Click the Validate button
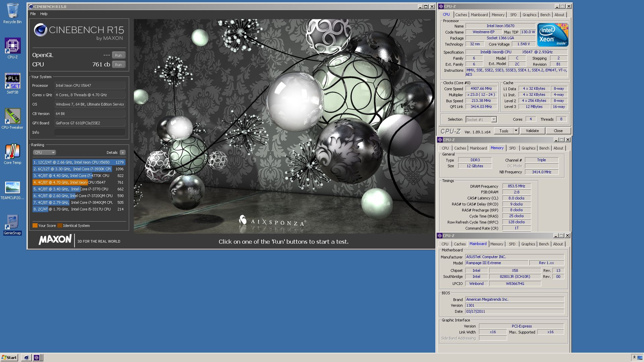Image resolution: width=644 pixels, height=362 pixels. pyautogui.click(x=532, y=131)
